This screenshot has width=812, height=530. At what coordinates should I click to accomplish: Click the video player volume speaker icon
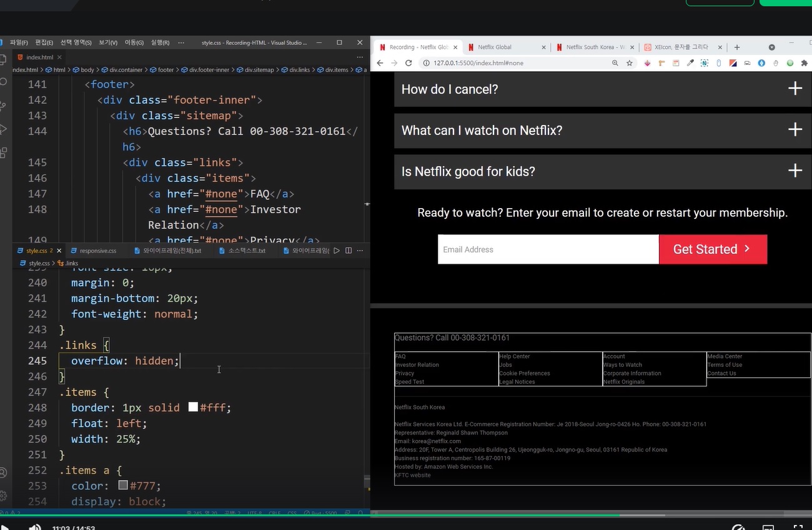(x=35, y=527)
